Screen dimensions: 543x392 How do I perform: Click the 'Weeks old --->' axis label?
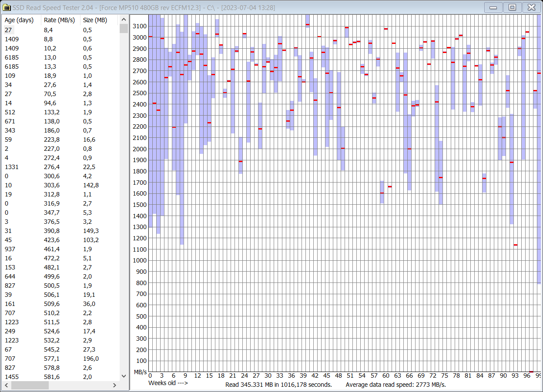click(168, 383)
